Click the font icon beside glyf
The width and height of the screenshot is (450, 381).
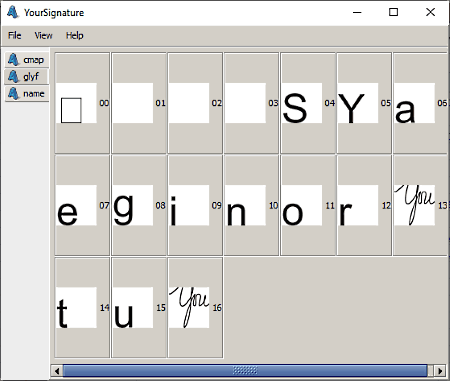pos(13,77)
